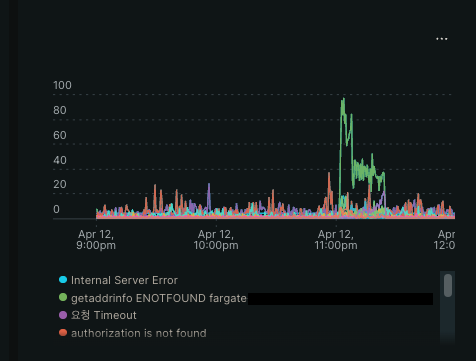Toggle the Internal Server Error series
Image resolution: width=476 pixels, height=361 pixels.
tap(118, 280)
